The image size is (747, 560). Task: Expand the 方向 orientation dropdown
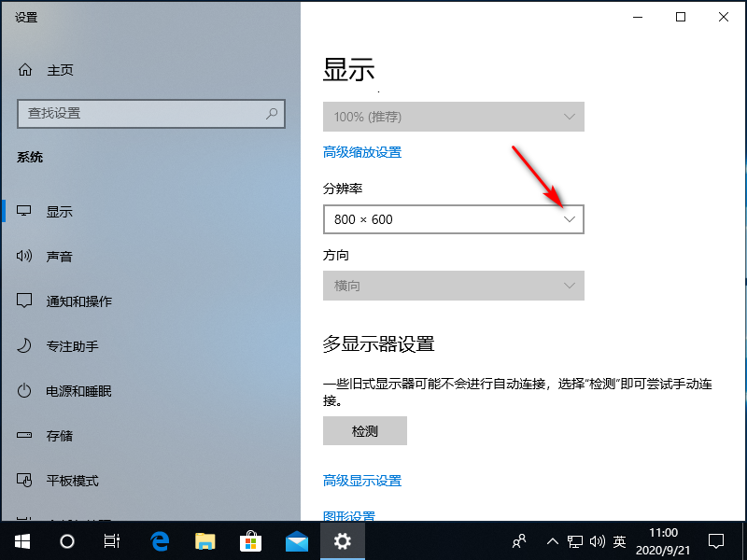453,286
